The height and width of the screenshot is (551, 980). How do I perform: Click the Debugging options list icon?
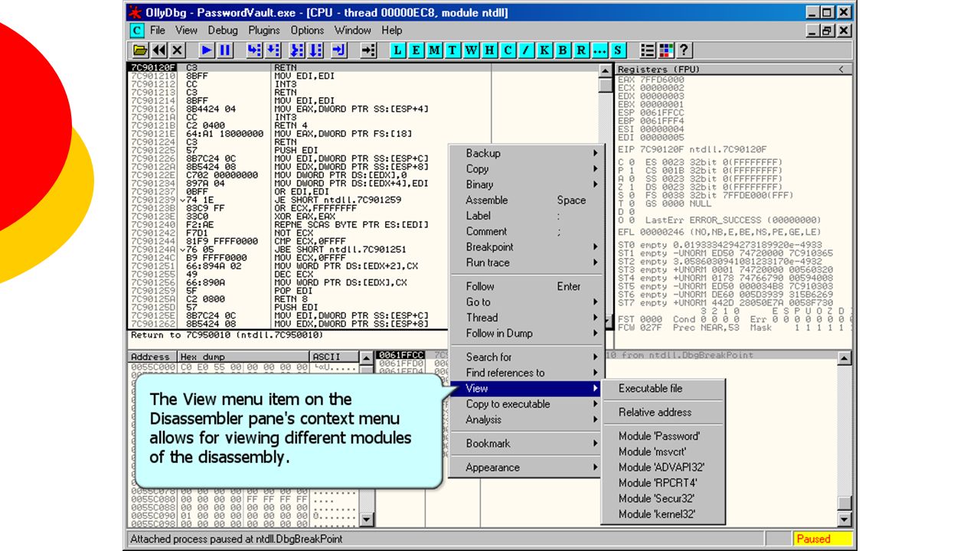pyautogui.click(x=648, y=51)
